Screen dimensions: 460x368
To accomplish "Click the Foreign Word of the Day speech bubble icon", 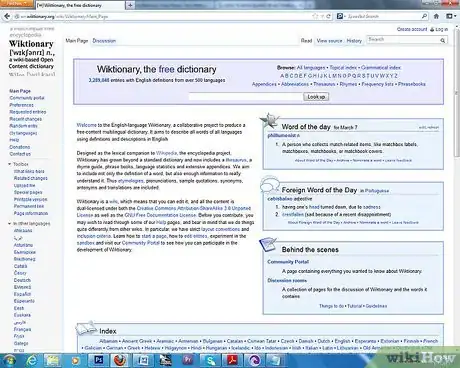I will coord(270,184).
